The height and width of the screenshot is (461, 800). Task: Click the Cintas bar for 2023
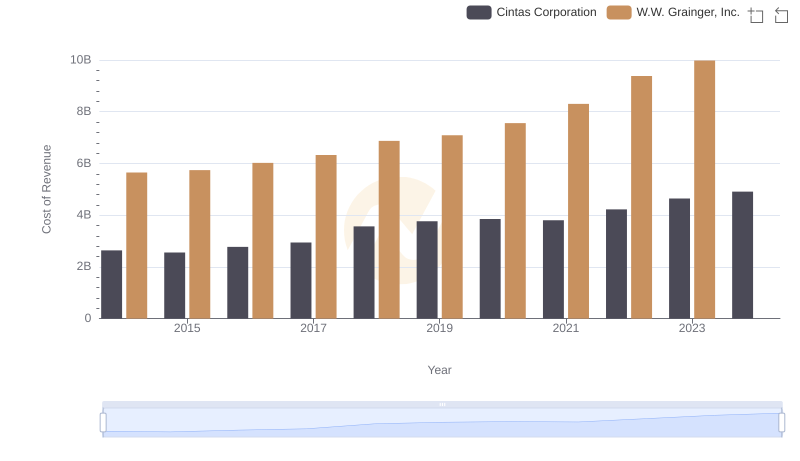[x=679, y=259]
